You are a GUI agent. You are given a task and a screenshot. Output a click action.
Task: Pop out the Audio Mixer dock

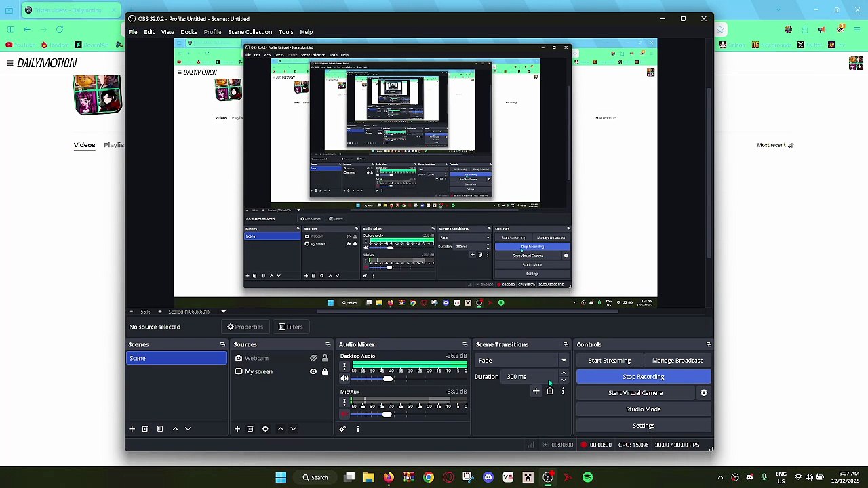click(465, 344)
